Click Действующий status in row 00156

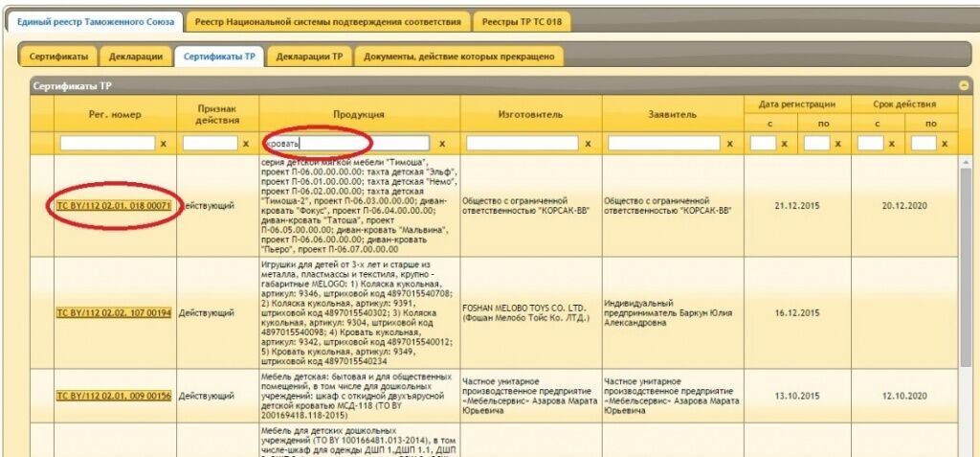pos(207,397)
